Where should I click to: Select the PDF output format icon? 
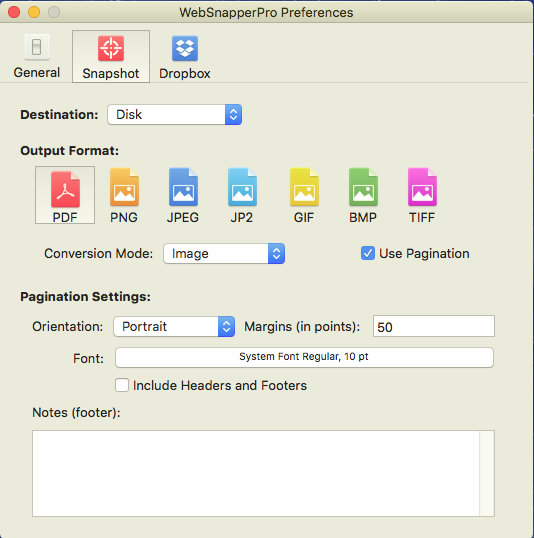tap(65, 195)
